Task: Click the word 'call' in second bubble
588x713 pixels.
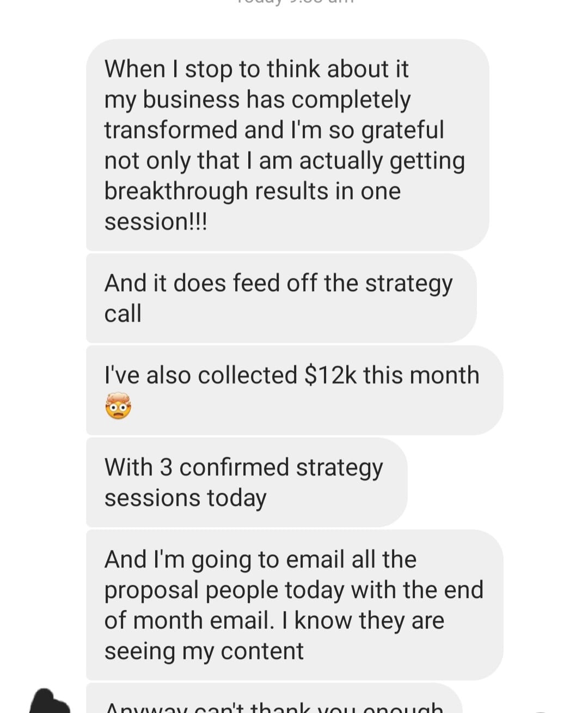Action: click(122, 314)
